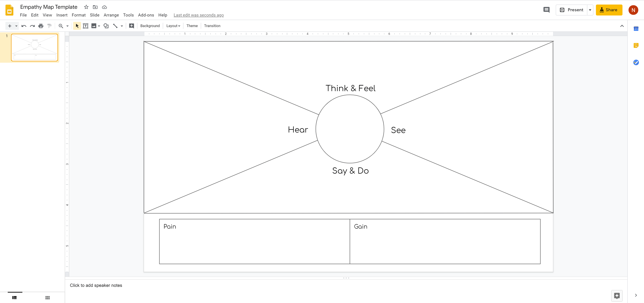Screen dimensions: 644x303
Task: Select the Paint format tool
Action: pyautogui.click(x=49, y=26)
